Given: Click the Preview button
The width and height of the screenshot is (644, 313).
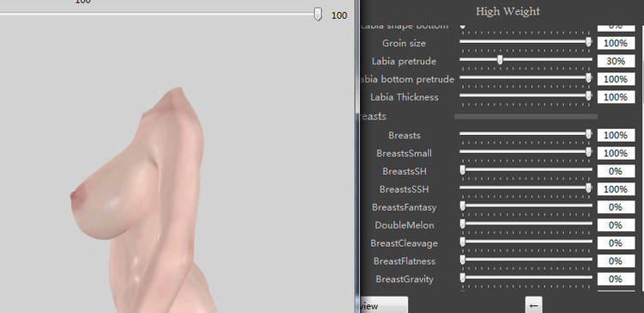Looking at the screenshot, I should (384, 305).
